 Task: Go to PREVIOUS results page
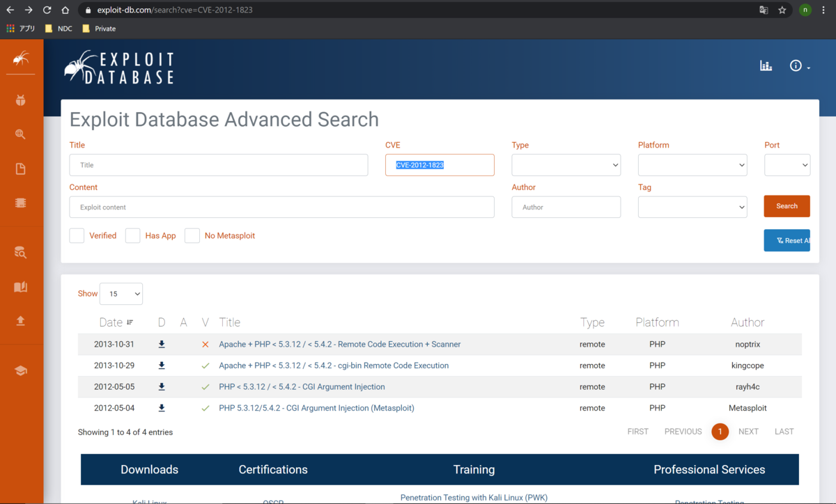(683, 432)
